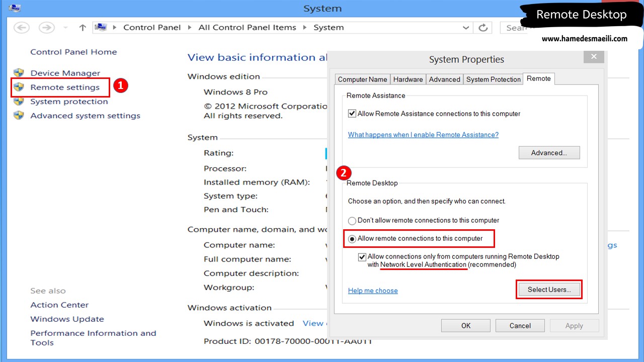Open System protection in the sidebar

[x=69, y=101]
